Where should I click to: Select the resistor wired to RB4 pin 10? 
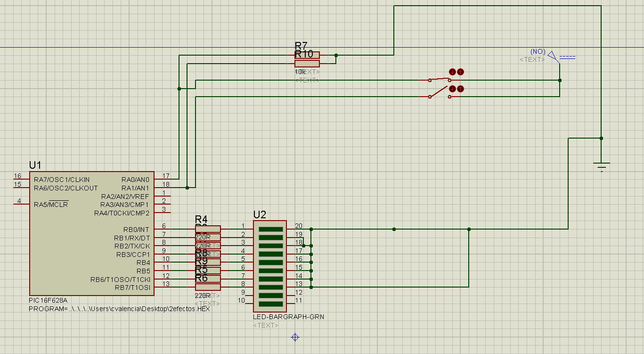point(208,262)
